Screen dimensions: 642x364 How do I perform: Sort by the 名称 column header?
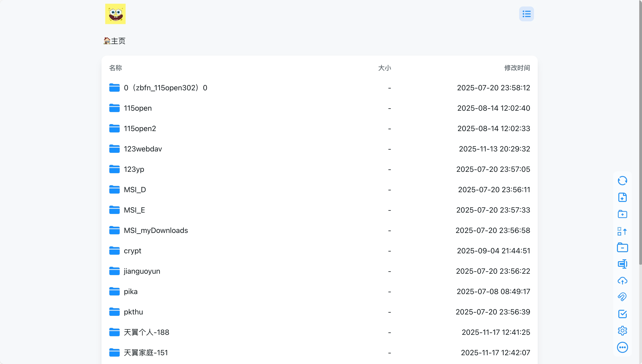coord(115,68)
